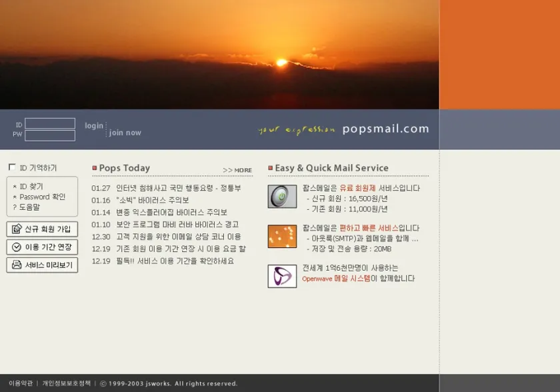Click the Easy & Quick Mail Service heading
This screenshot has width=560, height=392.
pyautogui.click(x=331, y=168)
